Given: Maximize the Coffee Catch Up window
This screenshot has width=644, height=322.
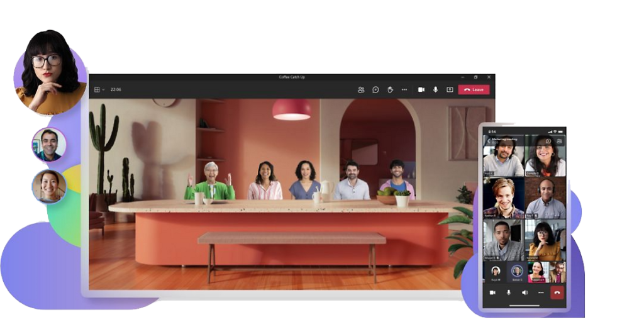Looking at the screenshot, I should (x=475, y=77).
